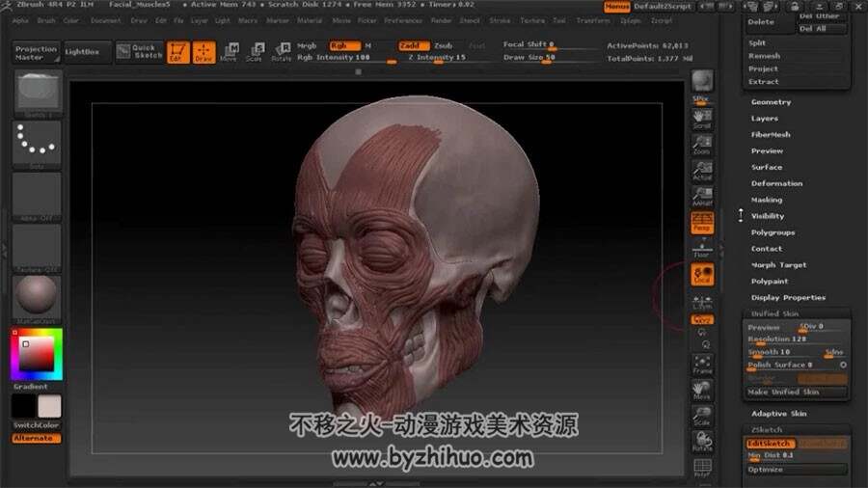Open the Render menu
The height and width of the screenshot is (488, 868).
441,20
